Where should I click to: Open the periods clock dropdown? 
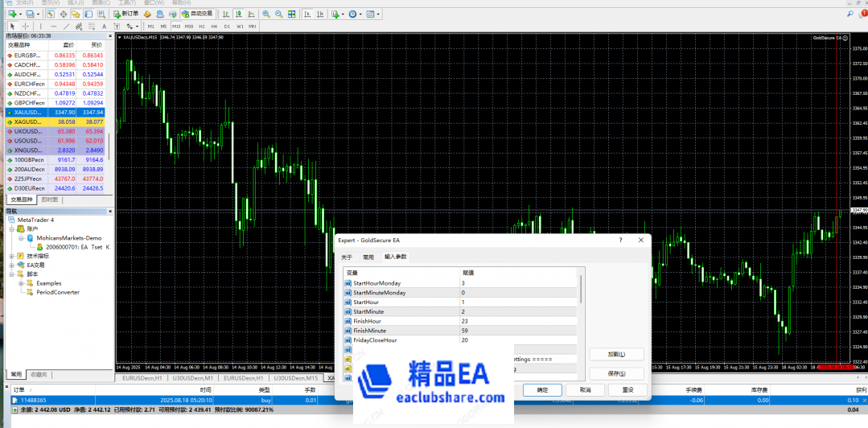[x=354, y=14]
